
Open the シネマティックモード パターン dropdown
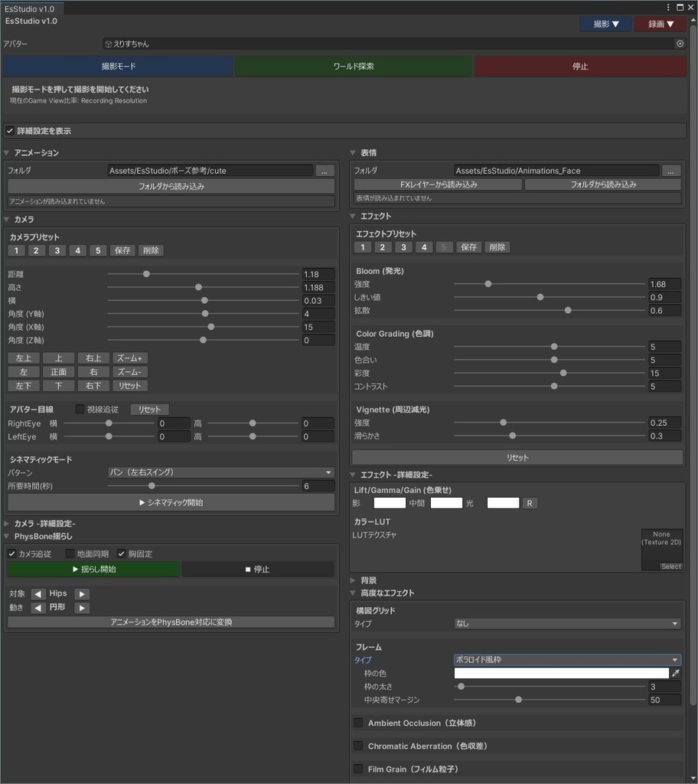[220, 472]
